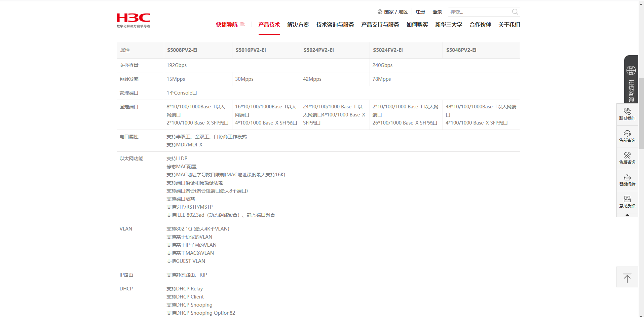Open the 新华三大学 menu

tap(449, 25)
